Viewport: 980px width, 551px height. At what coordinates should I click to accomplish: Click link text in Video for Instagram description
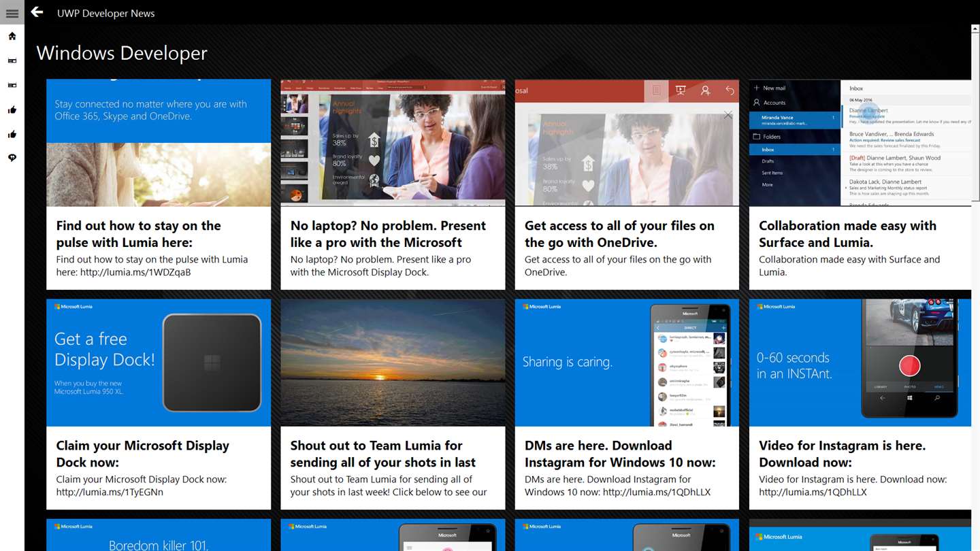pos(813,492)
